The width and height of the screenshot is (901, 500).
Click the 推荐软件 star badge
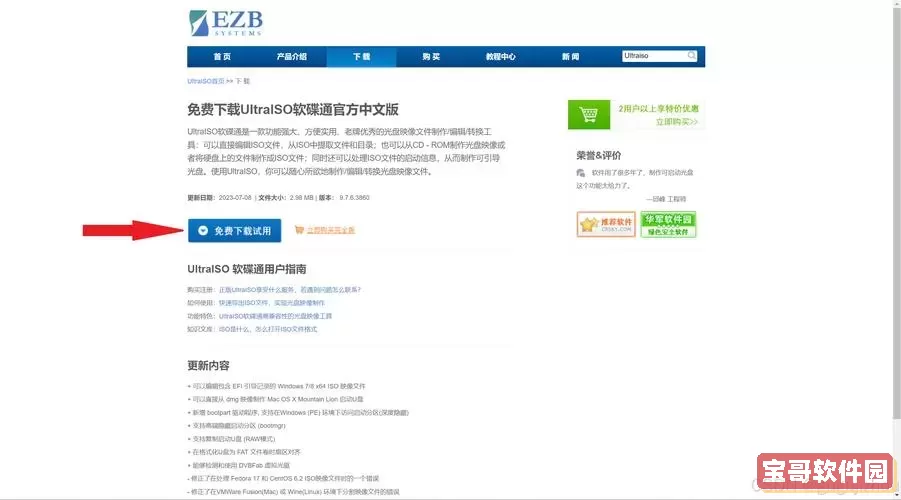pyautogui.click(x=606, y=224)
